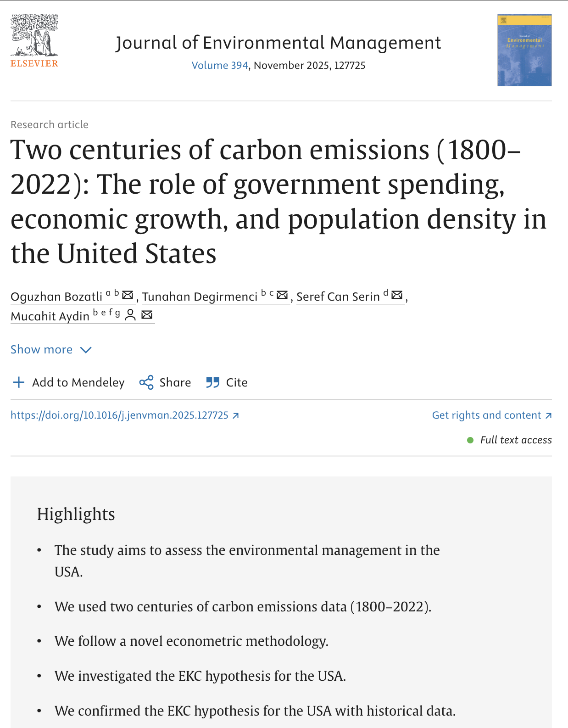The image size is (568, 728).
Task: Open the Journal of Environmental Management title
Action: point(278,43)
